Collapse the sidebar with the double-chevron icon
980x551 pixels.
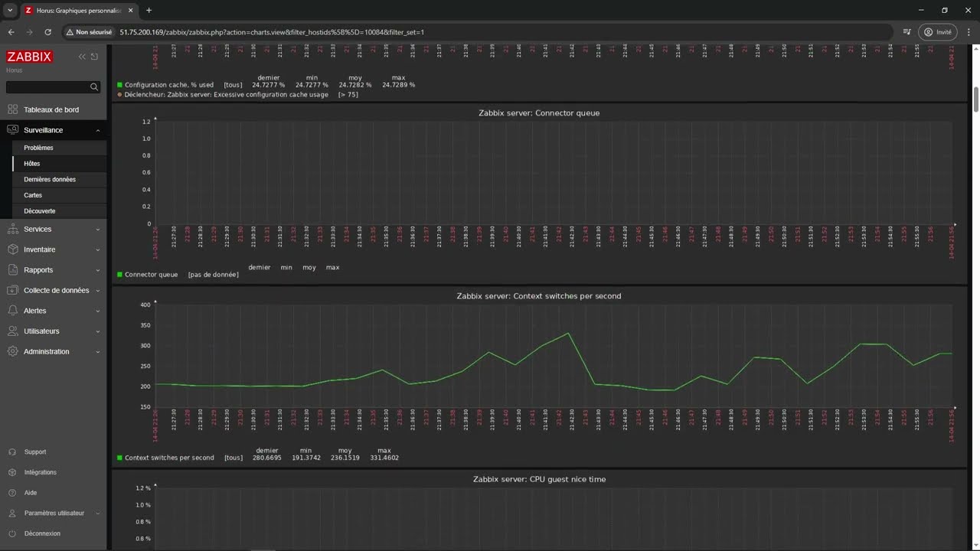click(82, 57)
